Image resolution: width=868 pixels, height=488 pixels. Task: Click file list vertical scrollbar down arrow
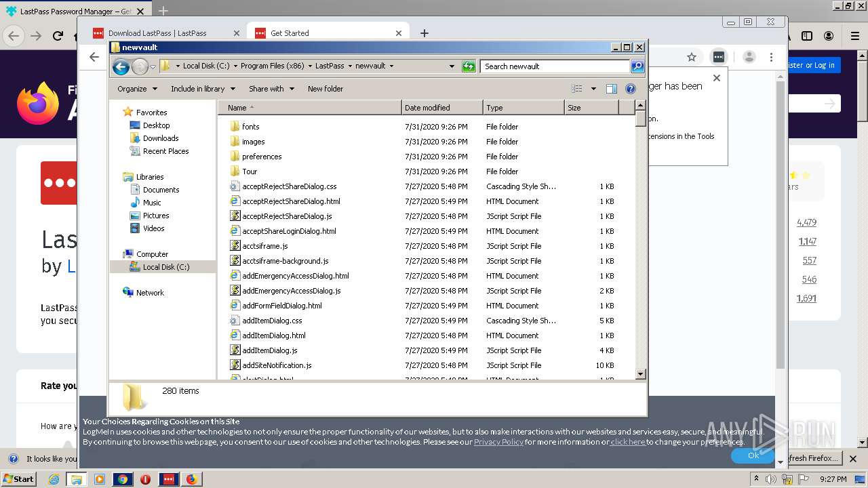coord(641,374)
